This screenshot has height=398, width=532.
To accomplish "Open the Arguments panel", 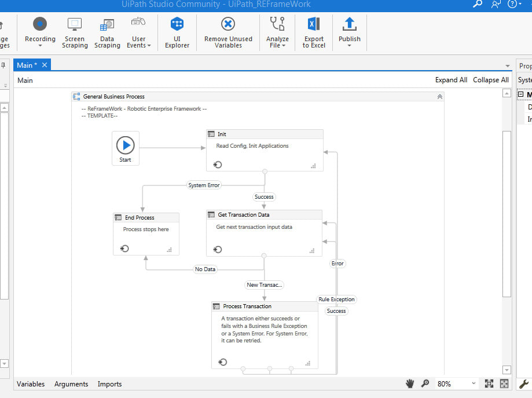I will (x=71, y=384).
